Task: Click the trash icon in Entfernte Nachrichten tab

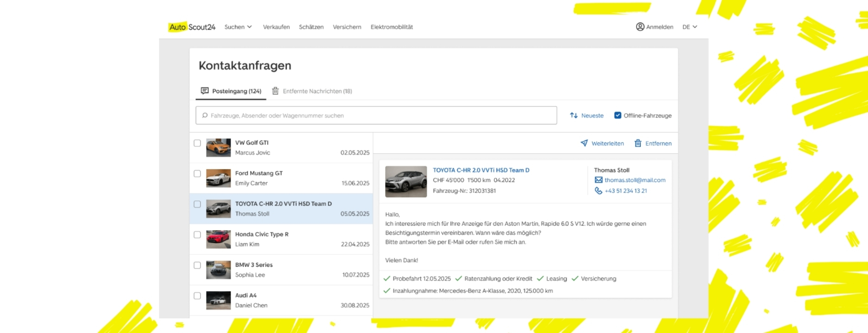Action: pos(275,91)
